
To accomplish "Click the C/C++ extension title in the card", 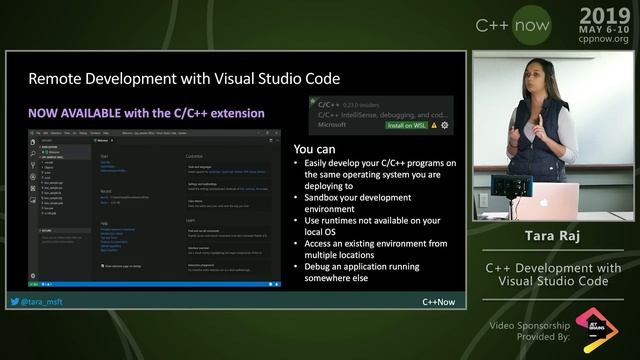I will [329, 105].
